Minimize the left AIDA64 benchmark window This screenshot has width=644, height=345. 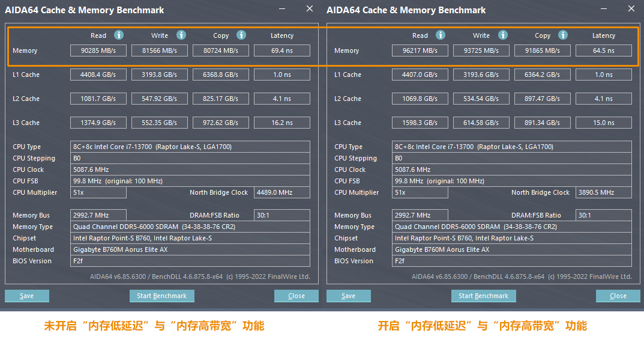[x=283, y=9]
